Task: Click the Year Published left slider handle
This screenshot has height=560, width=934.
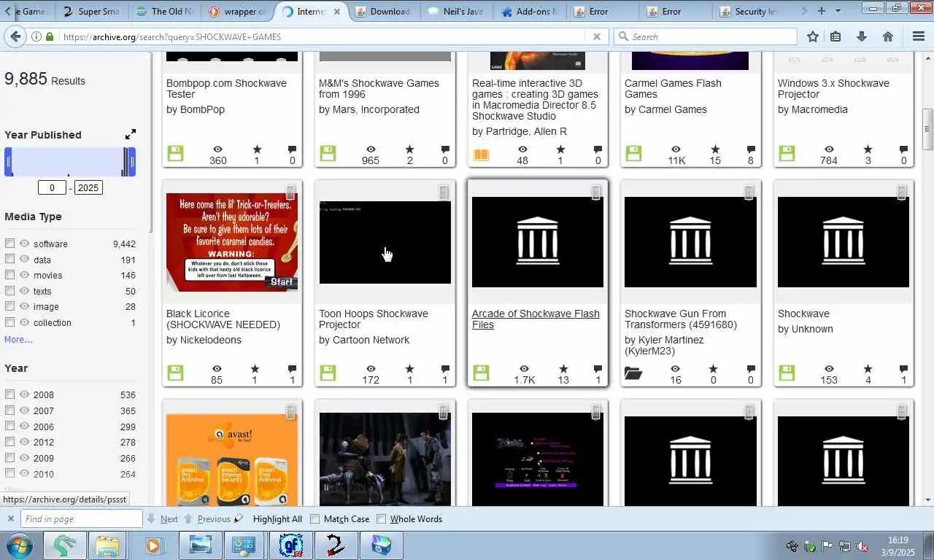Action: pyautogui.click(x=8, y=162)
